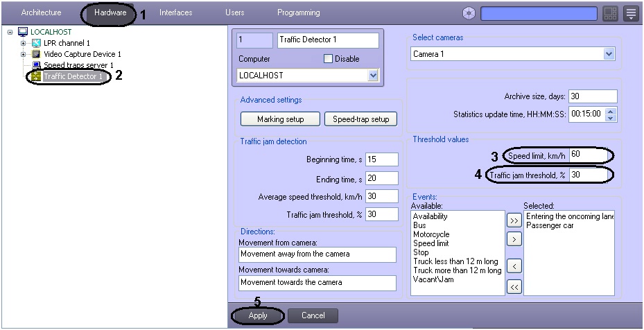The width and height of the screenshot is (644, 330).
Task: Open the hexagon icon beside search bar
Action: pos(469,14)
